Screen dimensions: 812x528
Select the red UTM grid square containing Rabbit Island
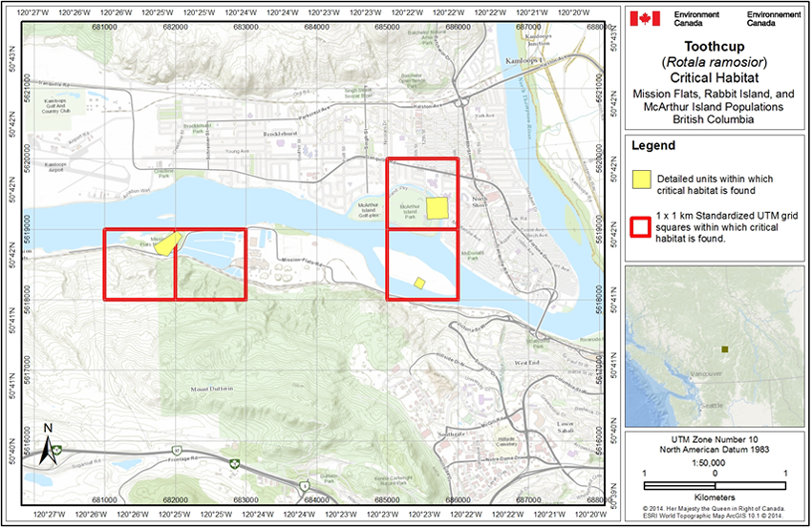click(422, 264)
